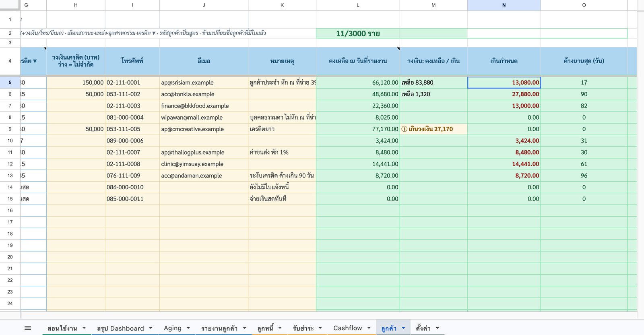
Task: Click the overdue amount 27,880.00
Action: pyautogui.click(x=504, y=94)
